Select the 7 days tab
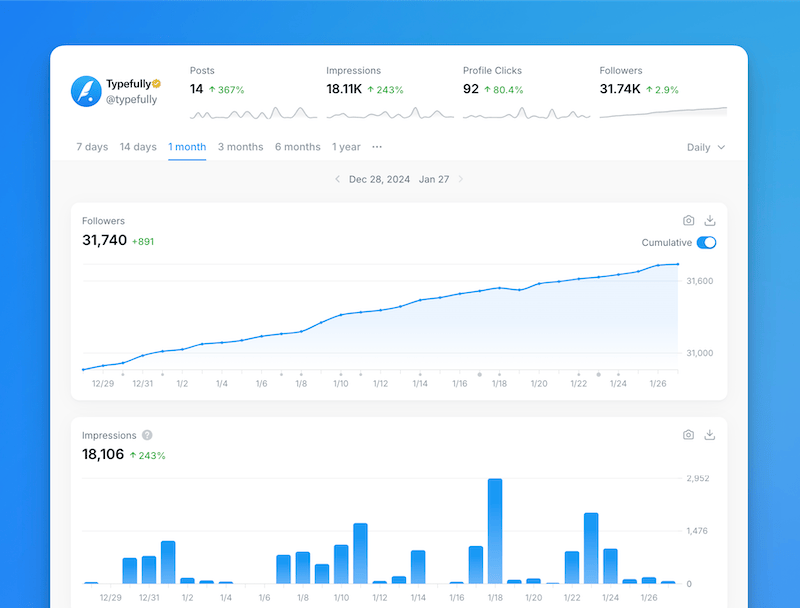 click(92, 147)
